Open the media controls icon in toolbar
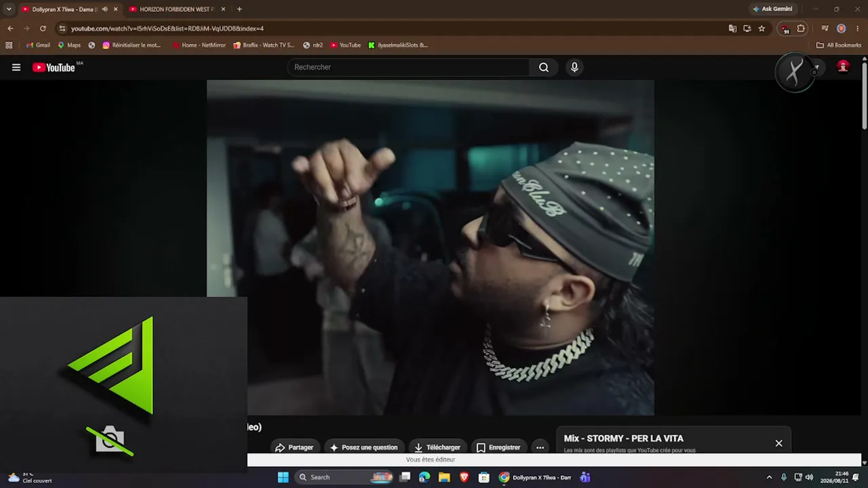The width and height of the screenshot is (868, 488). coord(825,28)
